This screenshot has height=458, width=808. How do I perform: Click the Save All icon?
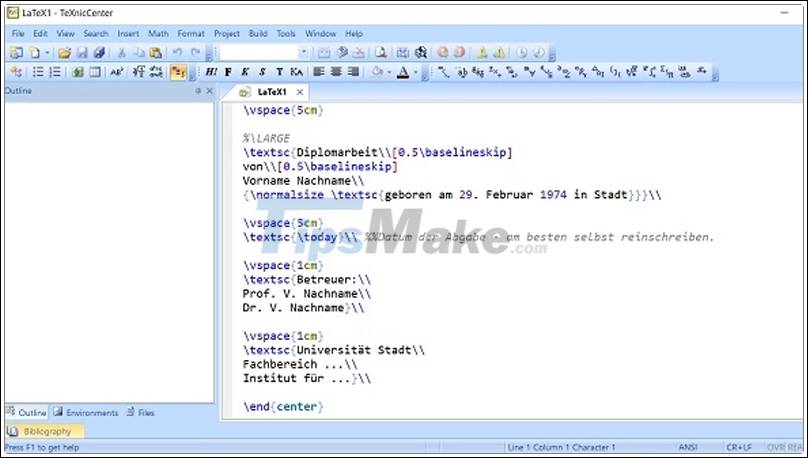click(x=99, y=53)
